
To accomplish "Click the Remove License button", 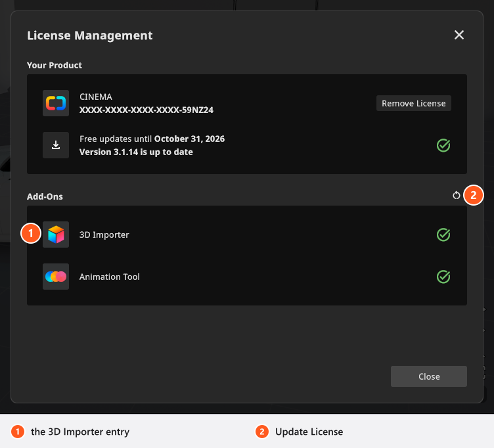I will point(414,103).
